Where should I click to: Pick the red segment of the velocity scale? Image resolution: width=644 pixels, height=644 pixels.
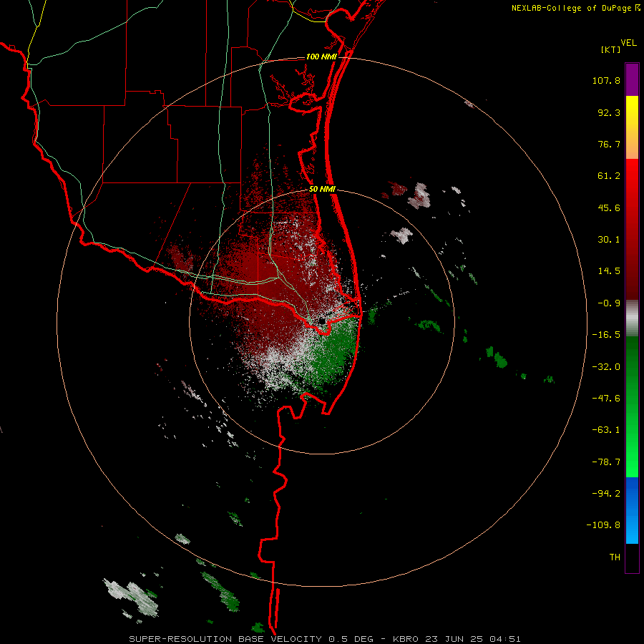tap(632, 229)
